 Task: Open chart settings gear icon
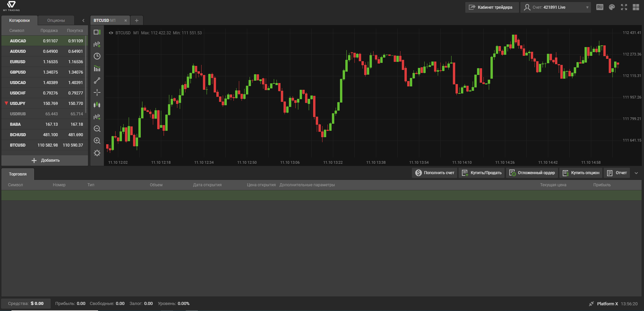point(97,153)
